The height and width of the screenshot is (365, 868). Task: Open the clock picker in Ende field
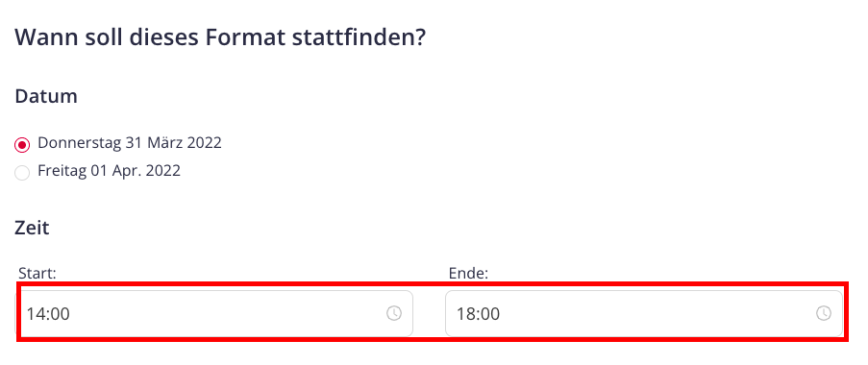click(x=824, y=313)
